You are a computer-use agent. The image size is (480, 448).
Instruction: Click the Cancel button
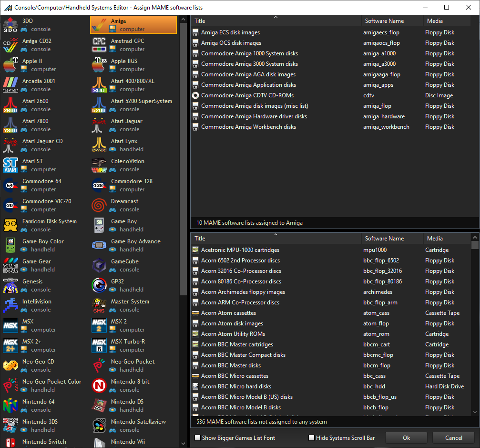(x=453, y=438)
